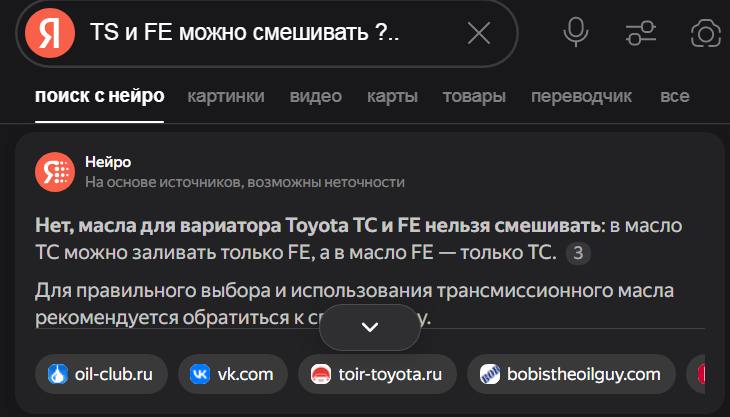Click the Нейро avatar icon

[55, 171]
